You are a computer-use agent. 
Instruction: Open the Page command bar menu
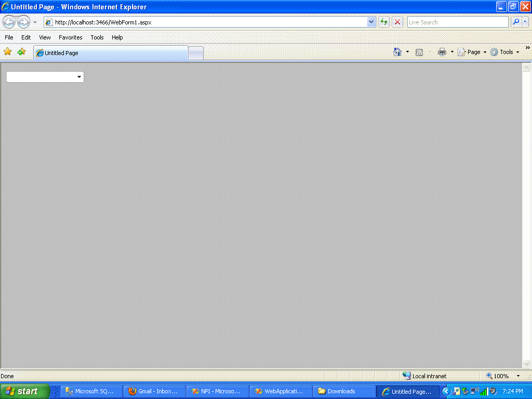472,52
